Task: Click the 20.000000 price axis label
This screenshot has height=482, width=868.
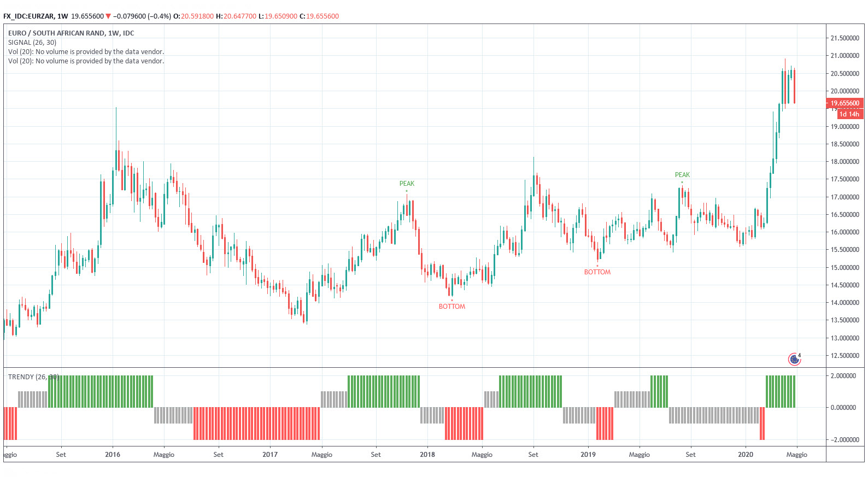Action: (845, 91)
